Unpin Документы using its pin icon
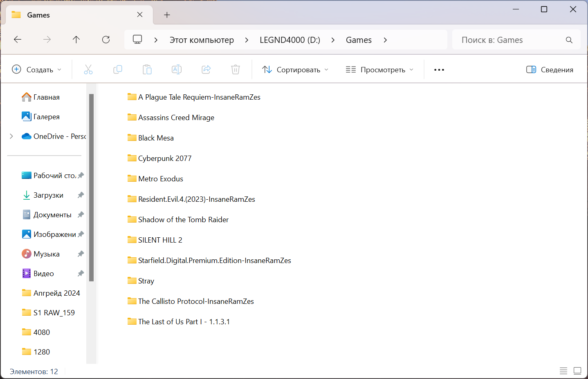Viewport: 588px width, 379px height. [81, 215]
